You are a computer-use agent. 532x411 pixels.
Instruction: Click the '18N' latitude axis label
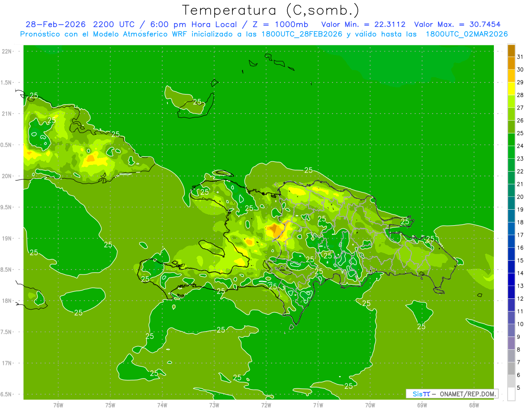[x=7, y=301]
